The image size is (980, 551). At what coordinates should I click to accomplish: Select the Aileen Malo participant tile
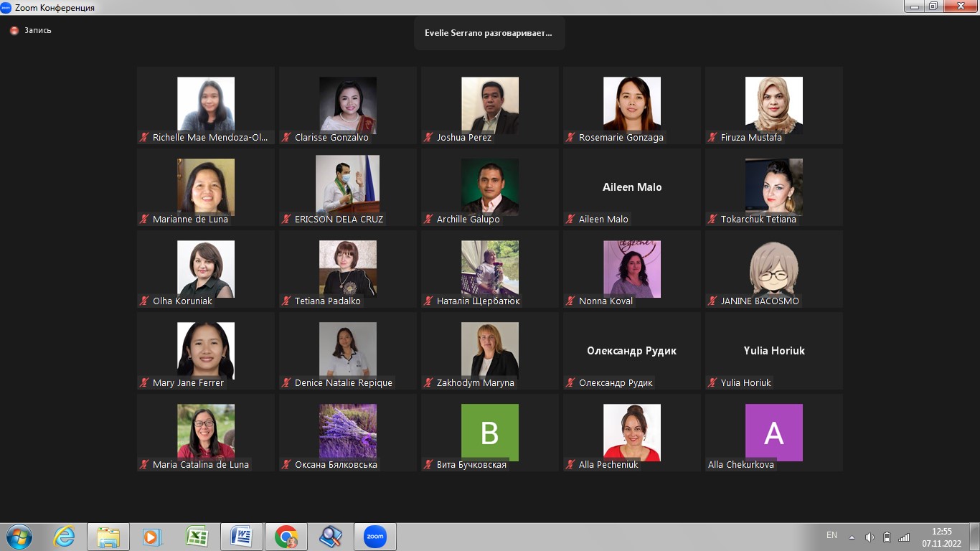631,187
